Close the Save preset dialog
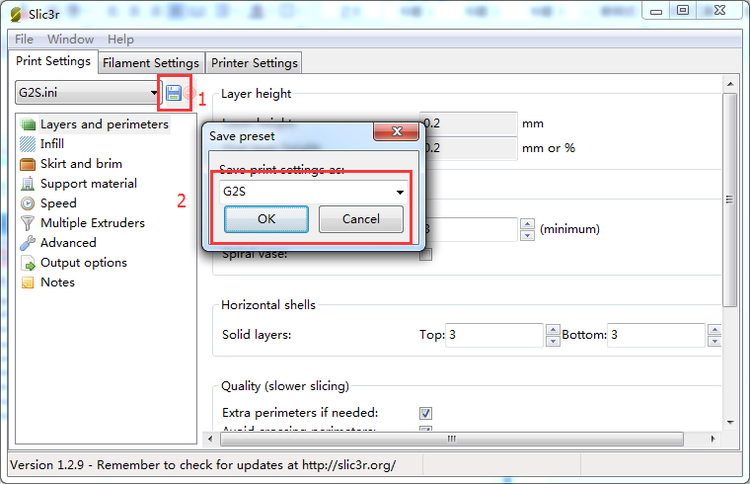The height and width of the screenshot is (484, 750). [x=396, y=132]
